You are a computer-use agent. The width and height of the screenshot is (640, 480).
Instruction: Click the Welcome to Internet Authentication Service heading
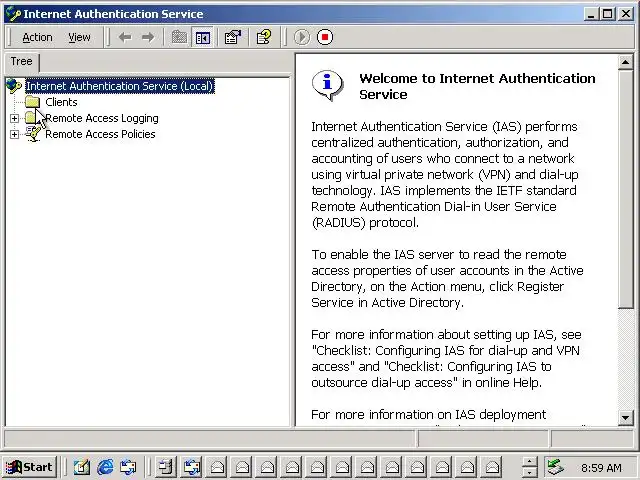(x=477, y=86)
